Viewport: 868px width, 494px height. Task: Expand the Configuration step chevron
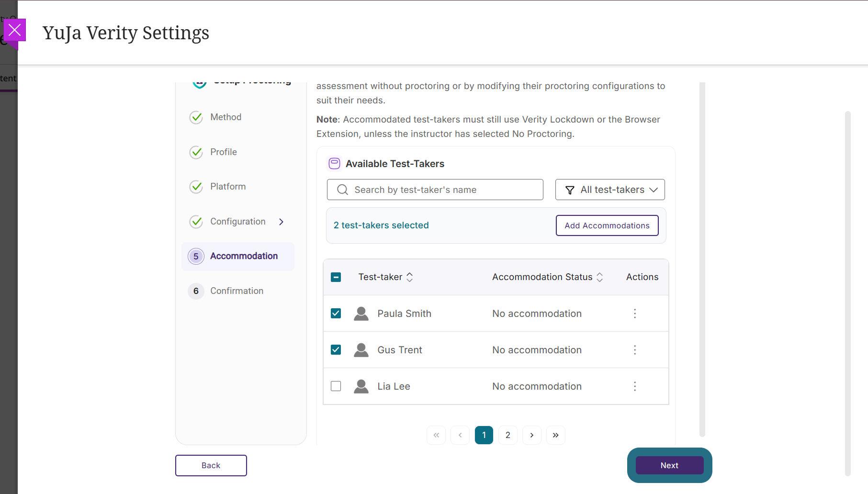282,222
